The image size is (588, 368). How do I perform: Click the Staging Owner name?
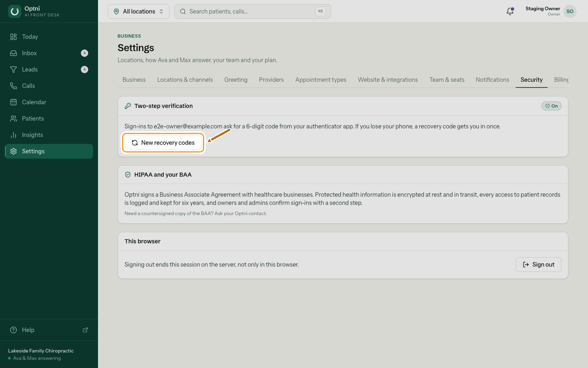click(543, 9)
